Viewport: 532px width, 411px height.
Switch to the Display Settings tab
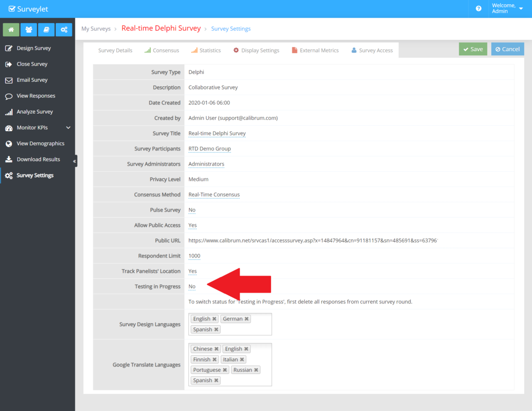tap(256, 51)
